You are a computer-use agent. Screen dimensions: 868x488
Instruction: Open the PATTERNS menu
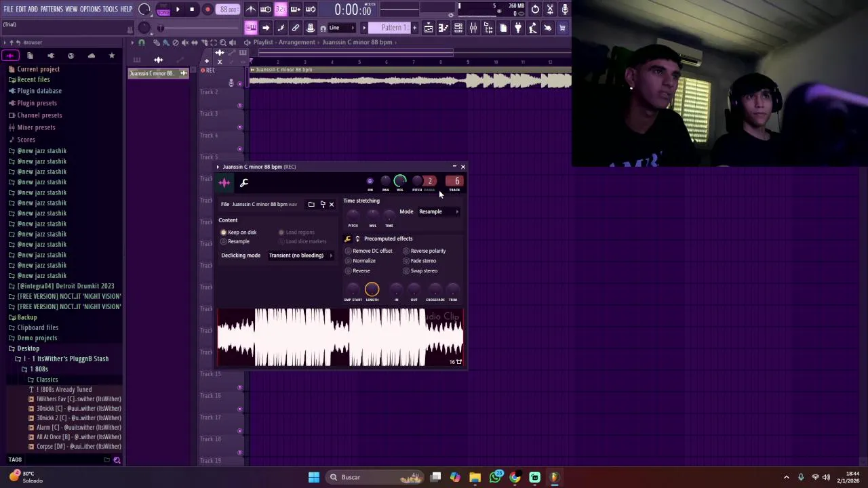[52, 9]
